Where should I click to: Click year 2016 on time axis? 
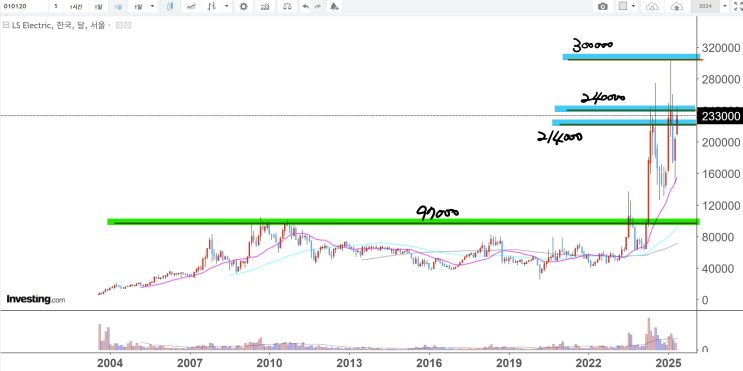click(429, 362)
